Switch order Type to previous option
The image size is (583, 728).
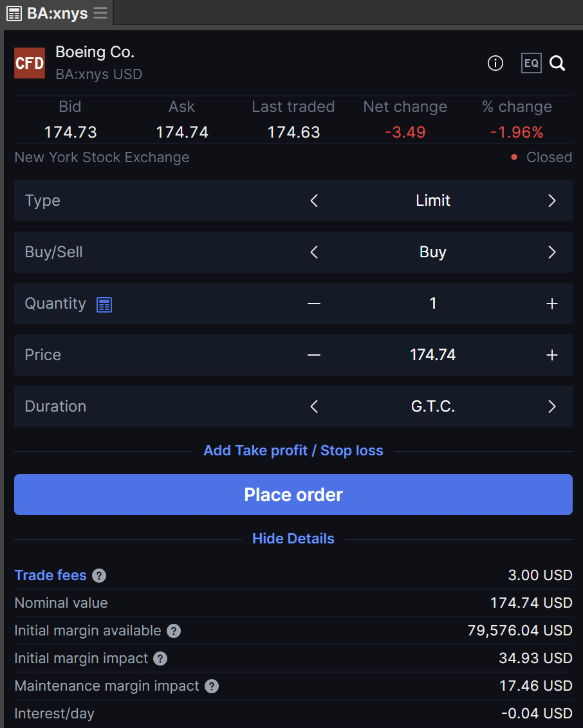(x=314, y=201)
